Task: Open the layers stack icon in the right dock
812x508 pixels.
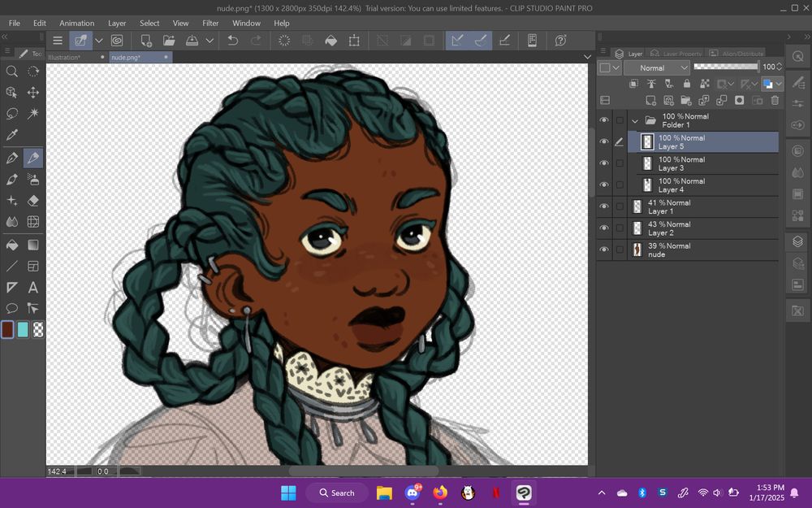Action: tap(797, 241)
